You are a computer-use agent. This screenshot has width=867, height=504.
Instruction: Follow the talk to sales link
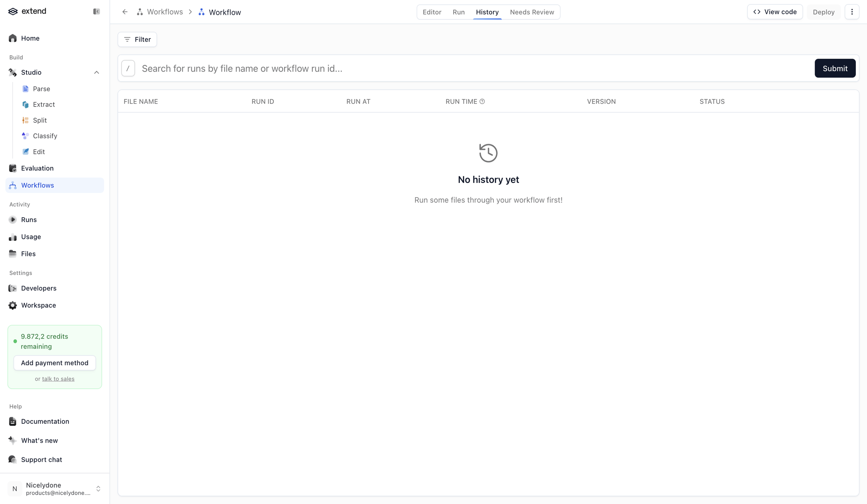58,379
